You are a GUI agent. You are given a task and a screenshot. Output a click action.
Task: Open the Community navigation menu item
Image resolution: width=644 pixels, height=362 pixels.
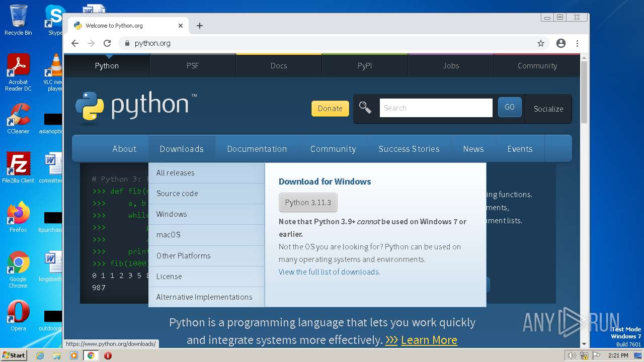coord(333,149)
